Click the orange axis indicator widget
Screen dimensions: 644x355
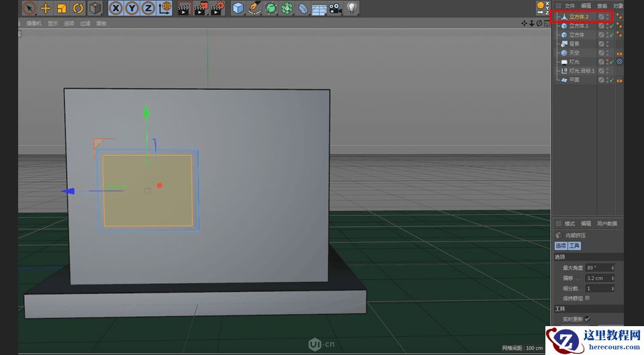pyautogui.click(x=542, y=8)
